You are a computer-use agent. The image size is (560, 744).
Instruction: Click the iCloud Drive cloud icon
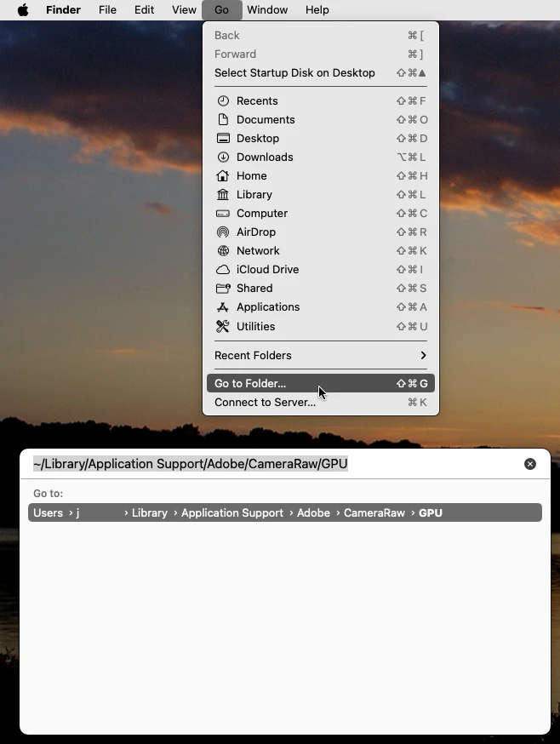coord(223,270)
